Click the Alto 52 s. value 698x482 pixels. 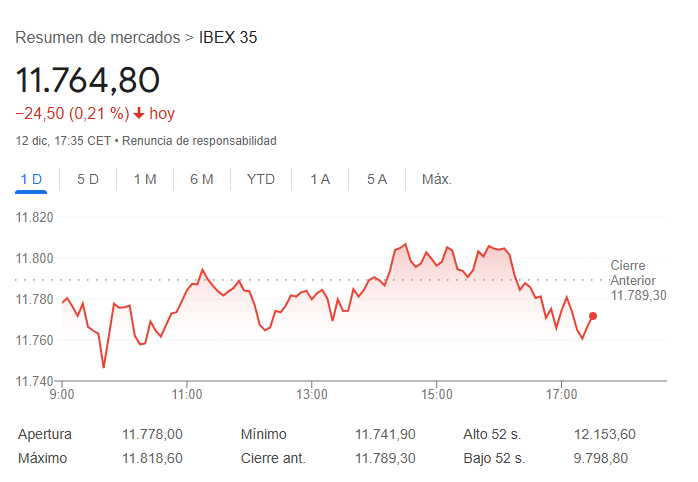click(604, 434)
